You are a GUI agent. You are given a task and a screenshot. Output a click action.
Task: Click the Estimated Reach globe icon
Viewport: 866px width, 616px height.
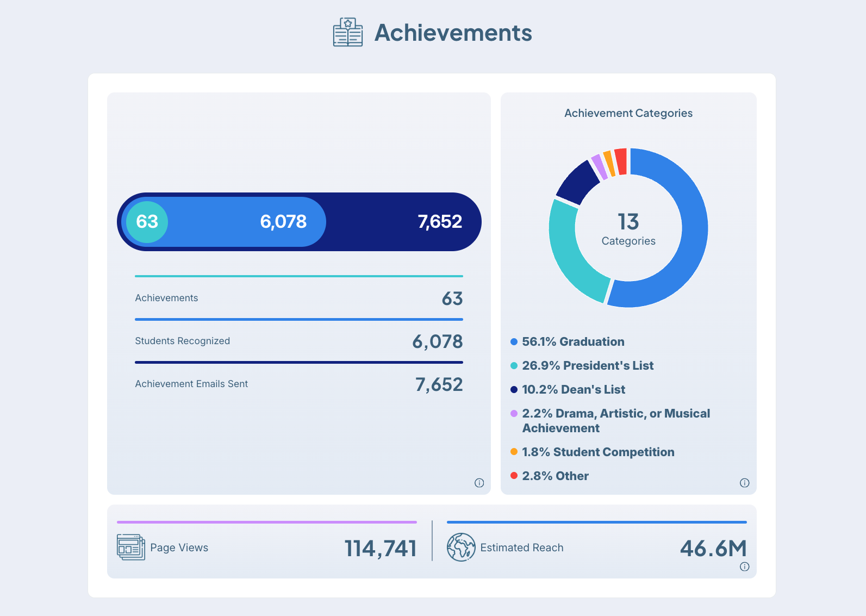(x=460, y=547)
